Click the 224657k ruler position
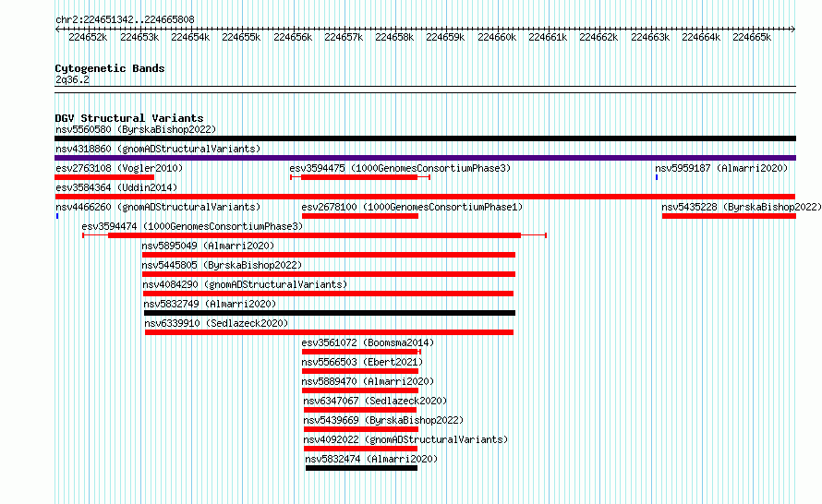Image resolution: width=822 pixels, height=504 pixels. [x=344, y=37]
